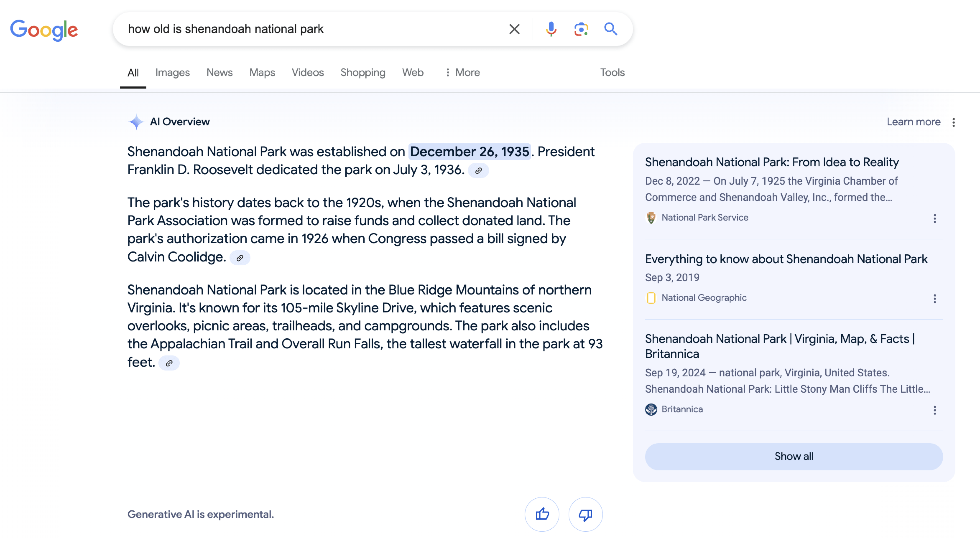Click the 'Generative AI is experimental.' notice

[x=200, y=514]
